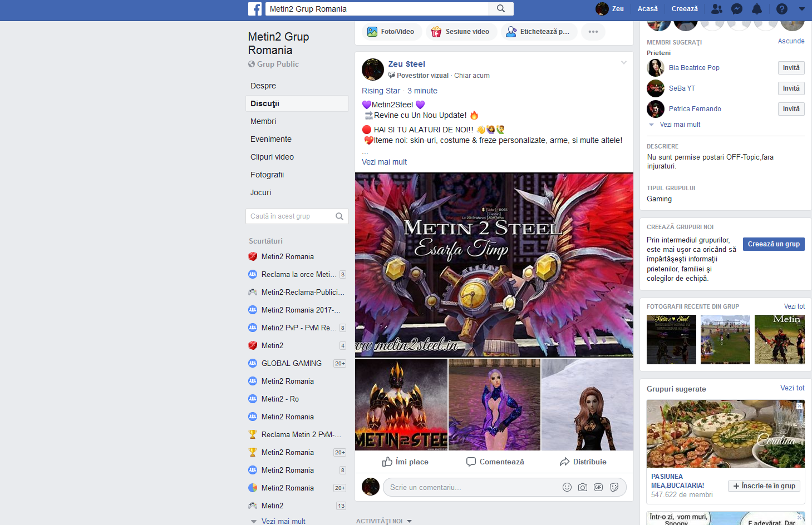The height and width of the screenshot is (525, 812).
Task: Open the first recent group photo Metin2 Steel
Action: click(x=671, y=339)
